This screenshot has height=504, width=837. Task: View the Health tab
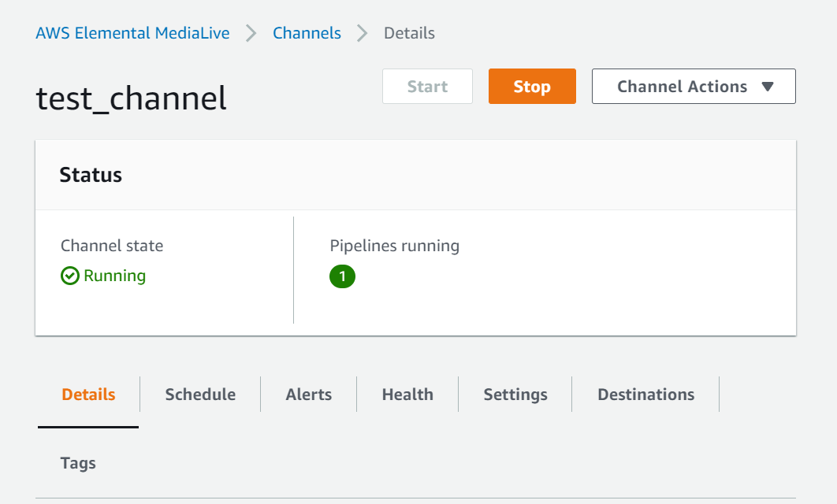(x=407, y=395)
